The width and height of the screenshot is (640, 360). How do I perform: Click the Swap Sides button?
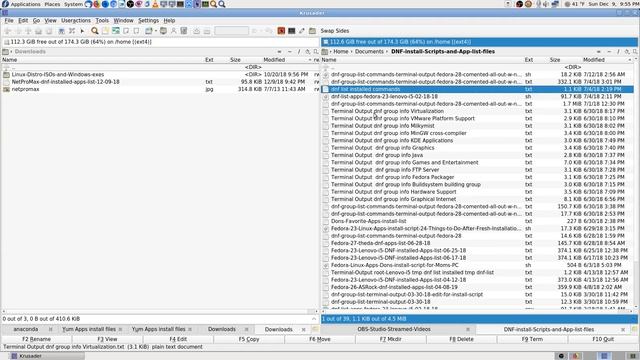[335, 31]
